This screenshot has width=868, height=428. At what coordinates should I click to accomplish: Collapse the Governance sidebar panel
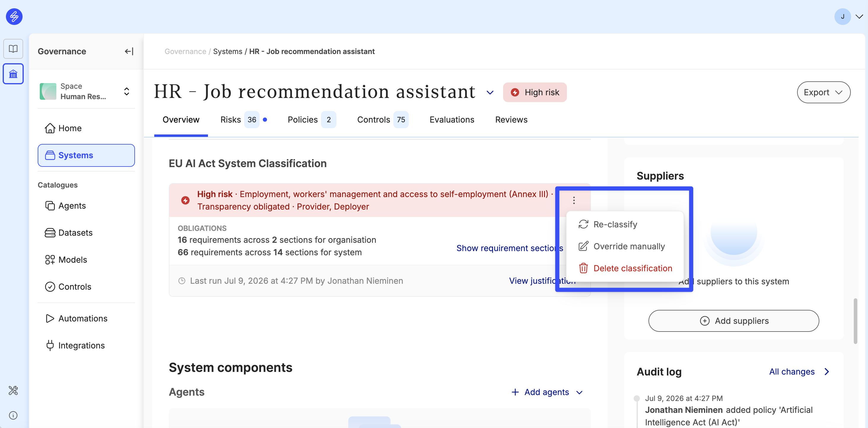point(129,51)
